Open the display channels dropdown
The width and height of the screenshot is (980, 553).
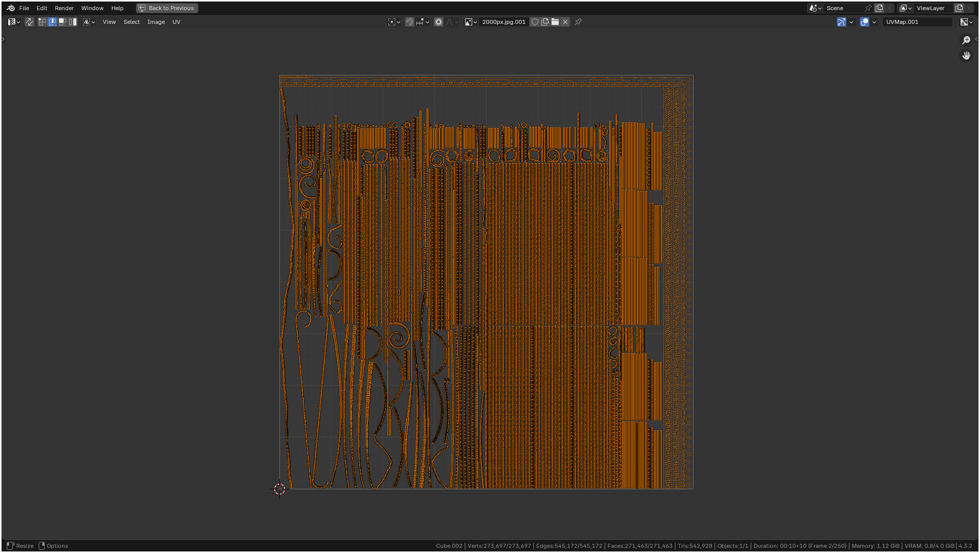coord(966,22)
